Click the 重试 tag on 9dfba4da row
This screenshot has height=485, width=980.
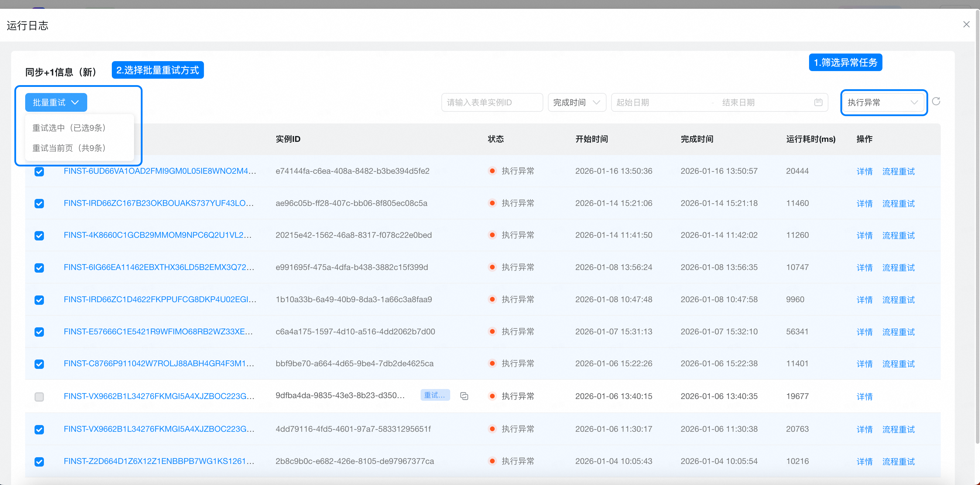pos(435,395)
